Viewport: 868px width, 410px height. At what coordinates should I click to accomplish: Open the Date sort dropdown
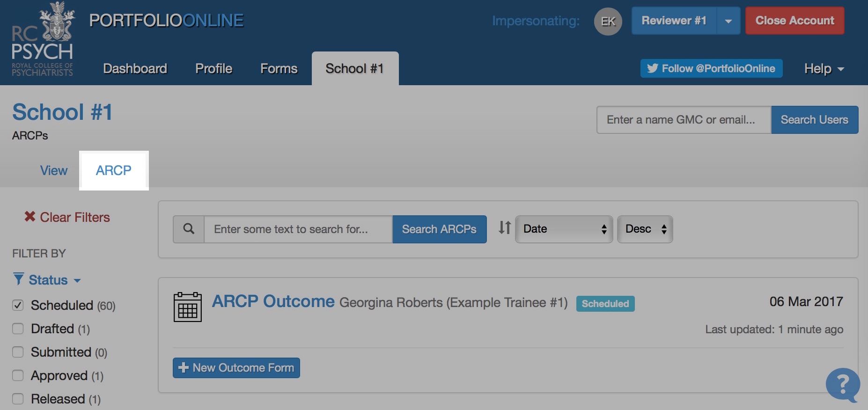564,229
